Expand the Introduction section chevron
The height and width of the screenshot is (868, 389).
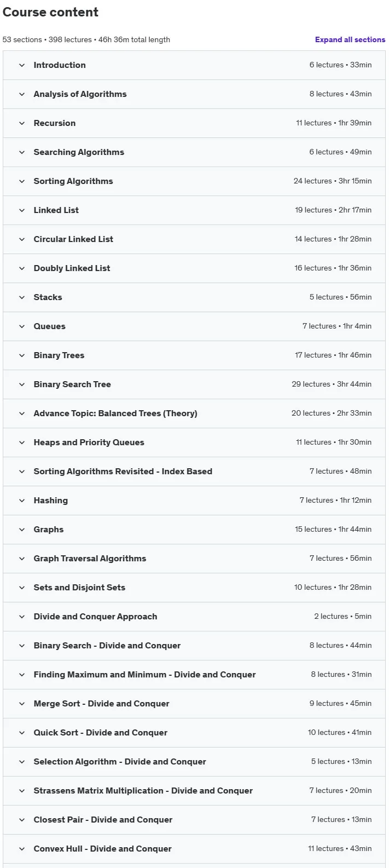click(x=22, y=65)
